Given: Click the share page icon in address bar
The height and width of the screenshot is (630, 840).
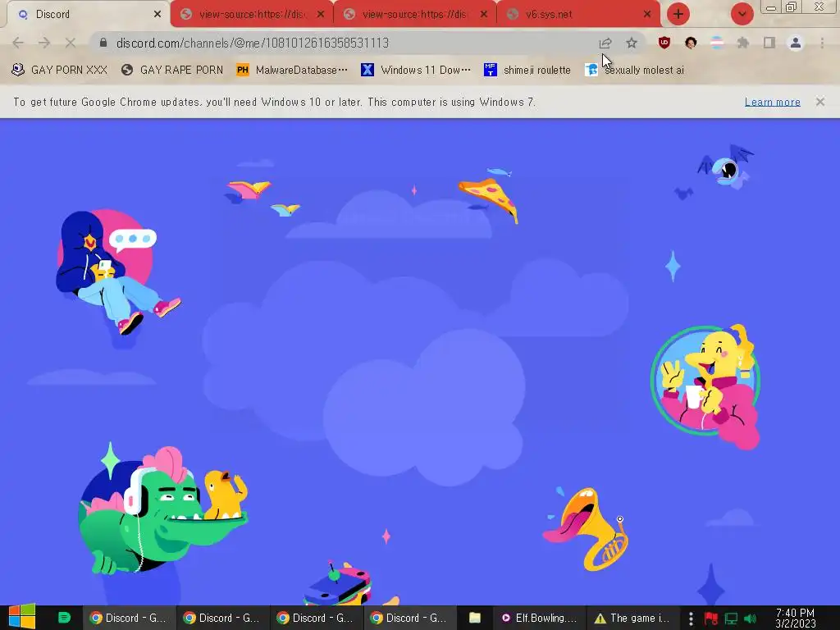Looking at the screenshot, I should (605, 43).
